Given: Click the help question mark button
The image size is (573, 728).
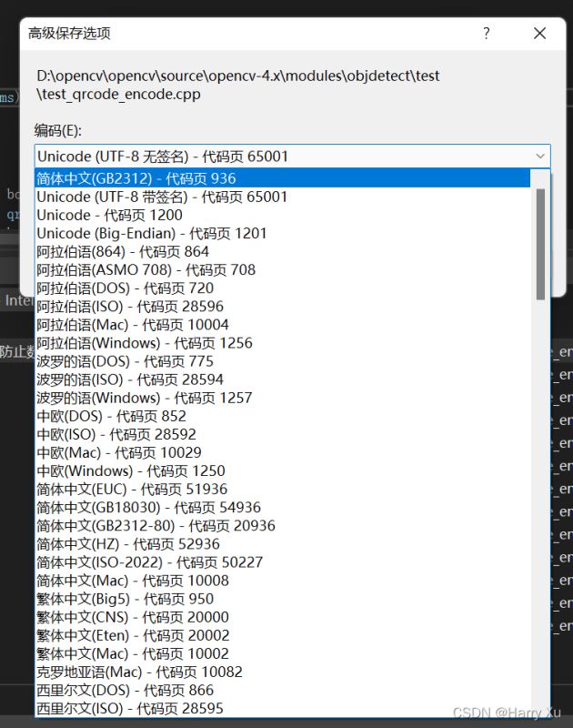Looking at the screenshot, I should (x=487, y=34).
